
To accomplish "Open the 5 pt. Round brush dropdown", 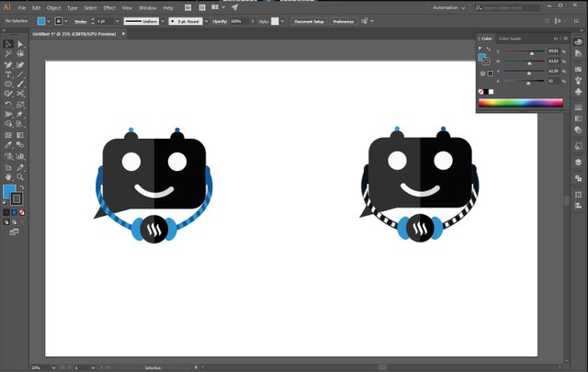I will pyautogui.click(x=206, y=21).
